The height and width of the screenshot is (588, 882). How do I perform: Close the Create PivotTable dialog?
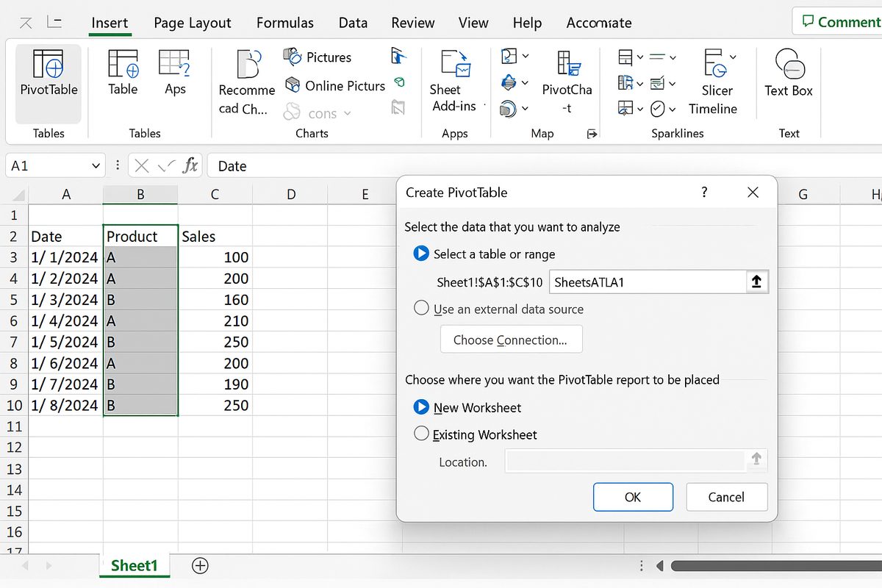753,193
